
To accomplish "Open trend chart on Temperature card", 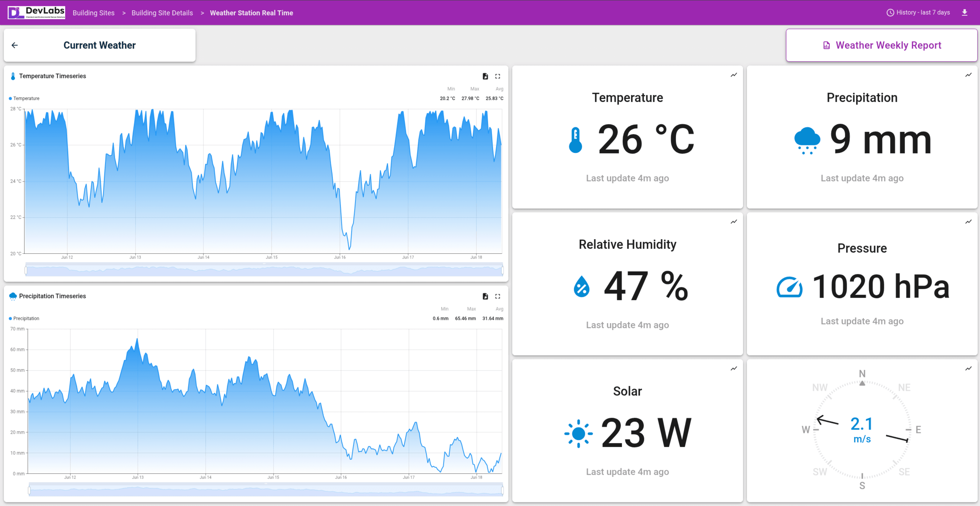I will (734, 75).
